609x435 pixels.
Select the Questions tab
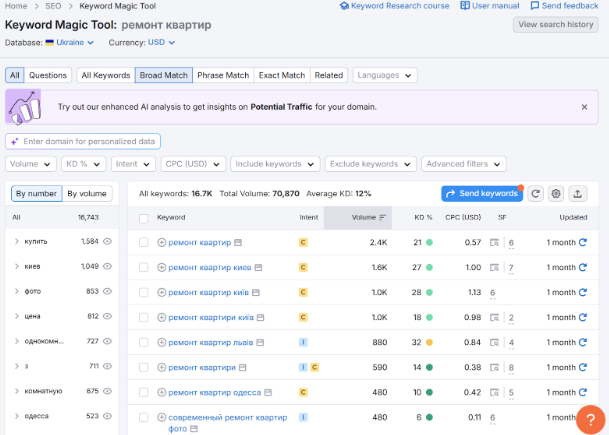coord(48,75)
